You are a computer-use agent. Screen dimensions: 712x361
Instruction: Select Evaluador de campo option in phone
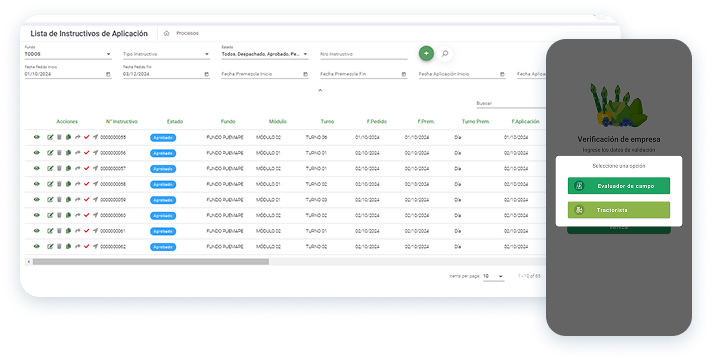tap(619, 186)
